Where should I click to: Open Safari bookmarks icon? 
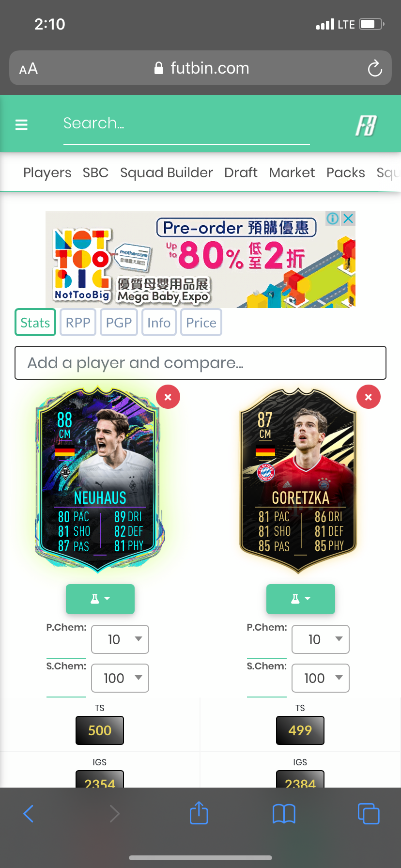(284, 814)
